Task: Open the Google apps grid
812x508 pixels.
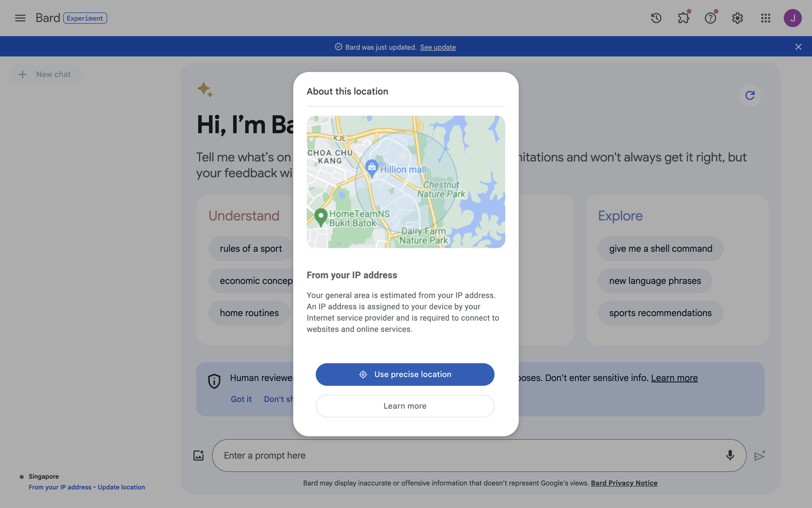Action: pos(765,18)
